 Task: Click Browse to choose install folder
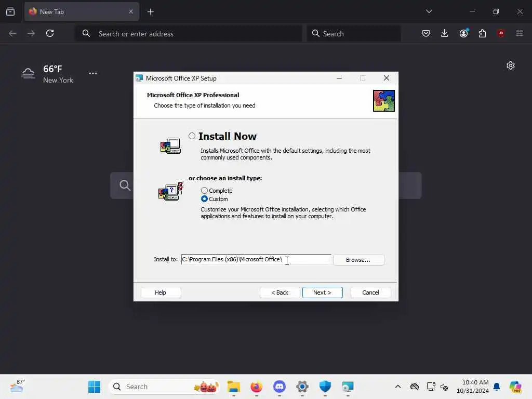pos(358,260)
